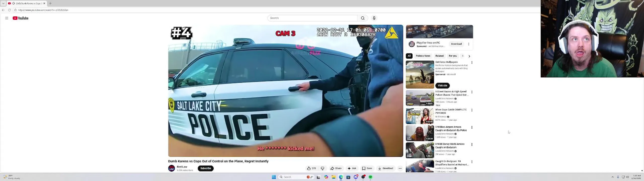Open options menu for Play For Free ad
The width and height of the screenshot is (644, 181).
click(469, 44)
